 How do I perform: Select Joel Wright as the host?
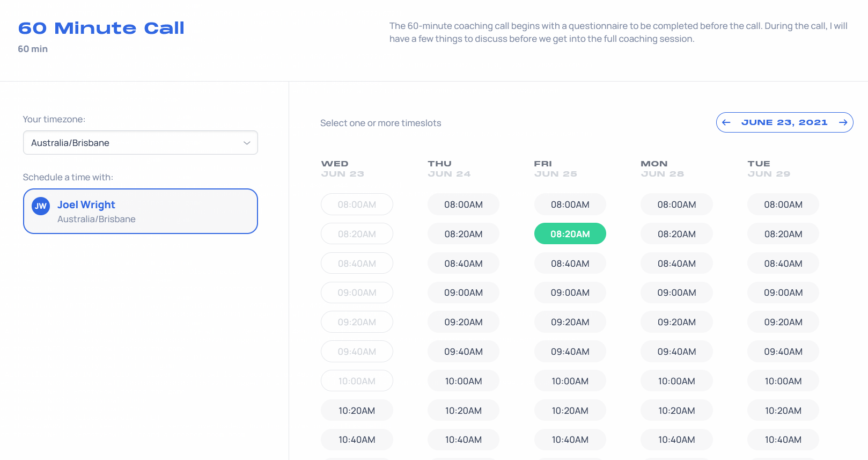point(141,211)
